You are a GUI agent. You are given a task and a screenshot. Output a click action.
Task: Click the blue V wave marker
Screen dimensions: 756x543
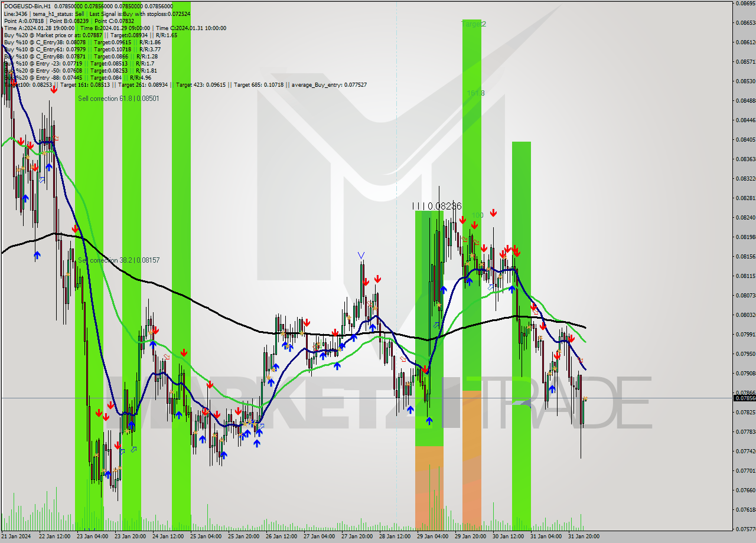pos(361,256)
